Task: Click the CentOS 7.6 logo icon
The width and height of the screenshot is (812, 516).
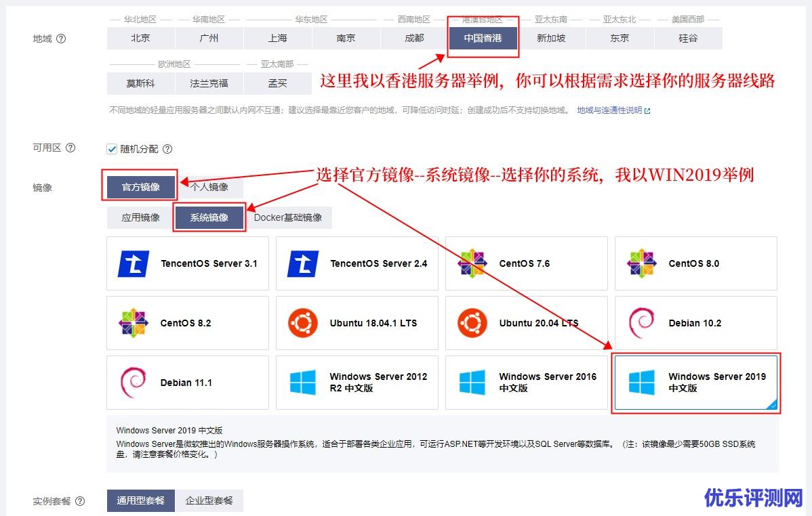Action: (x=472, y=263)
